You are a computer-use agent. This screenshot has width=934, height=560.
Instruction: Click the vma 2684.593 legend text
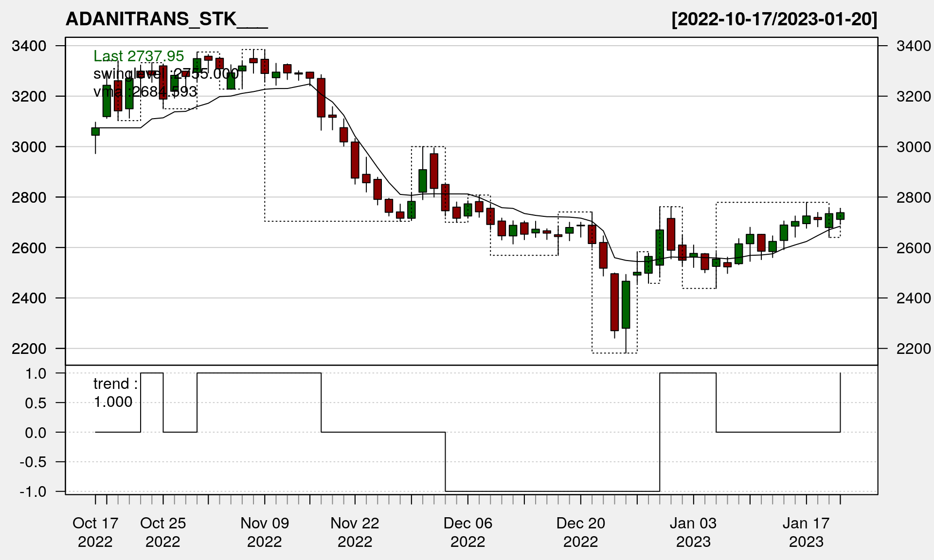(145, 91)
